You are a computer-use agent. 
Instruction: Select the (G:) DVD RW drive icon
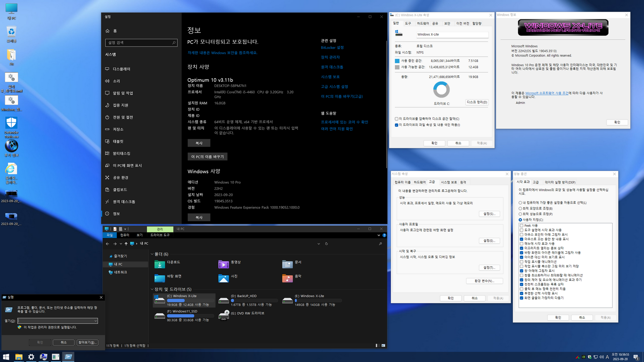pos(223,316)
